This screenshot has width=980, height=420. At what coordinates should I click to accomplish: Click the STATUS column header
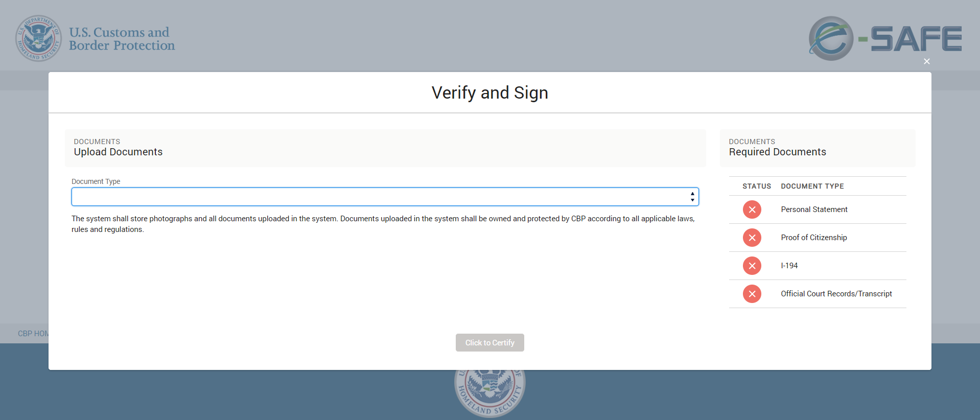click(756, 186)
